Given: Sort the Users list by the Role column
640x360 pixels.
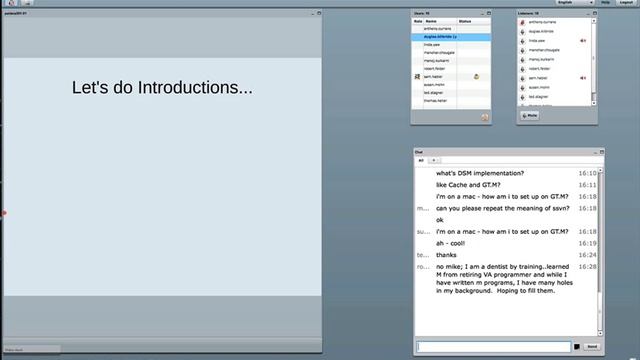Looking at the screenshot, I should click(x=418, y=21).
